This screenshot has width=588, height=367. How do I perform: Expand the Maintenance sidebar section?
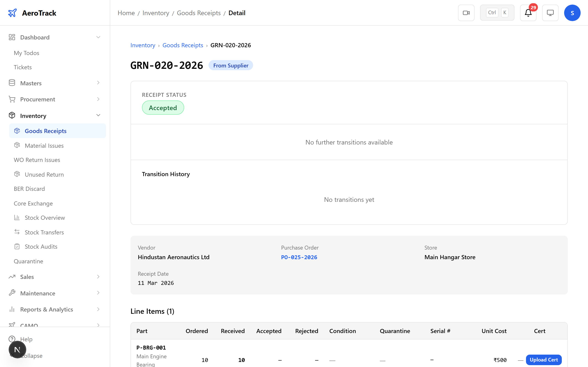98,293
